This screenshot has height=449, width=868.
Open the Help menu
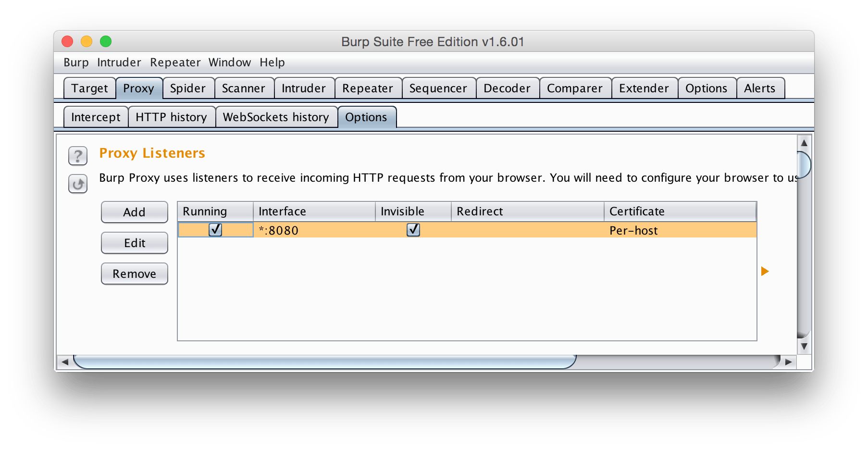[272, 62]
